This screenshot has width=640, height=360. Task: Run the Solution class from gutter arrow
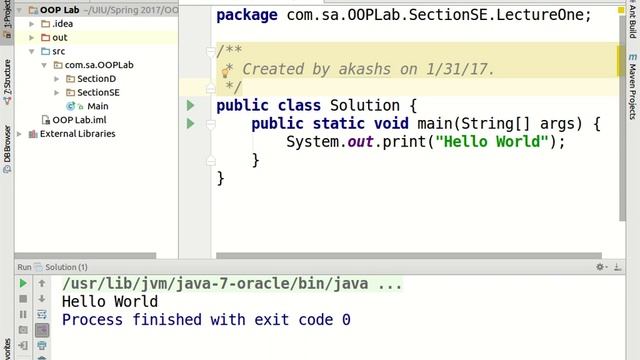190,105
